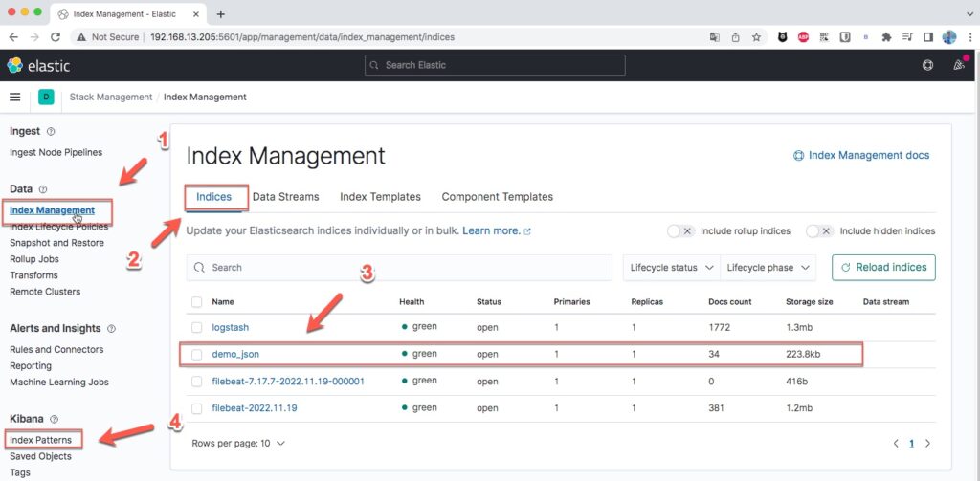Viewport: 980px width, 481px height.
Task: Click the Elastic logo
Action: (x=38, y=66)
